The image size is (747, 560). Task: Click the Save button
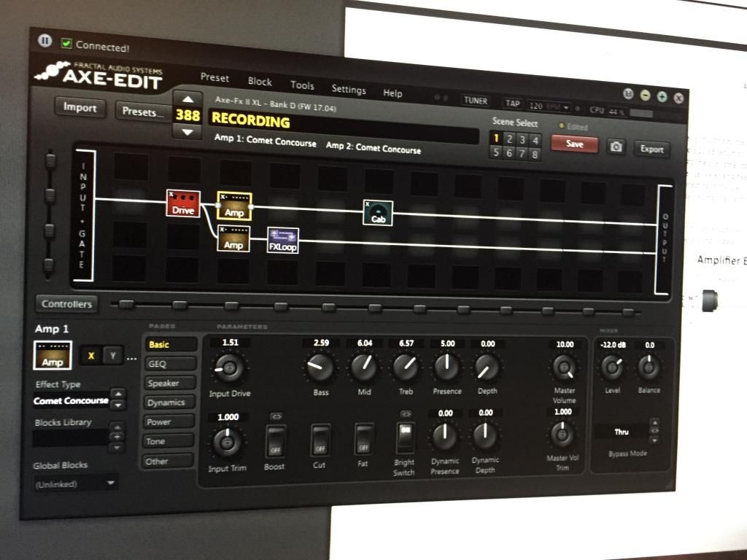point(575,144)
